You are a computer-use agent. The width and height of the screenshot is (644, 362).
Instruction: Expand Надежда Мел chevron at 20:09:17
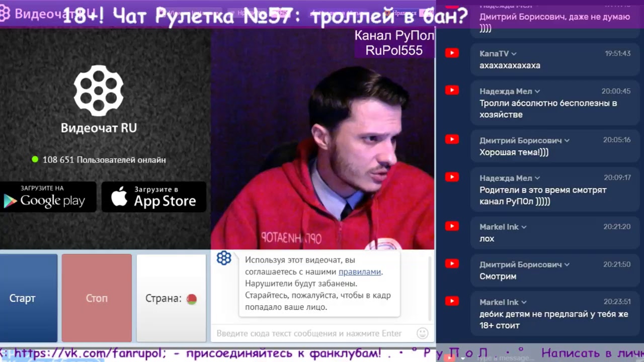click(537, 178)
